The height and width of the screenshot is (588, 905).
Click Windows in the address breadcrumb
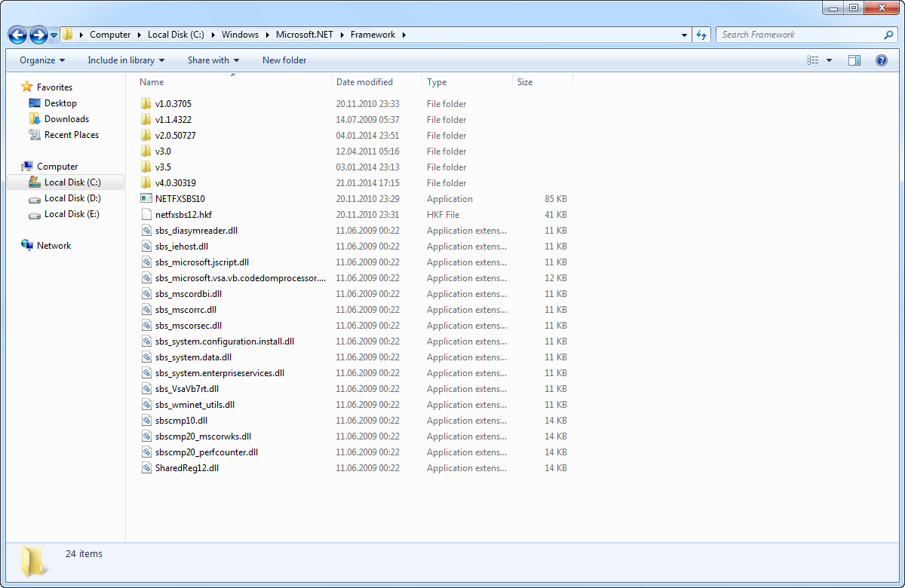point(240,35)
